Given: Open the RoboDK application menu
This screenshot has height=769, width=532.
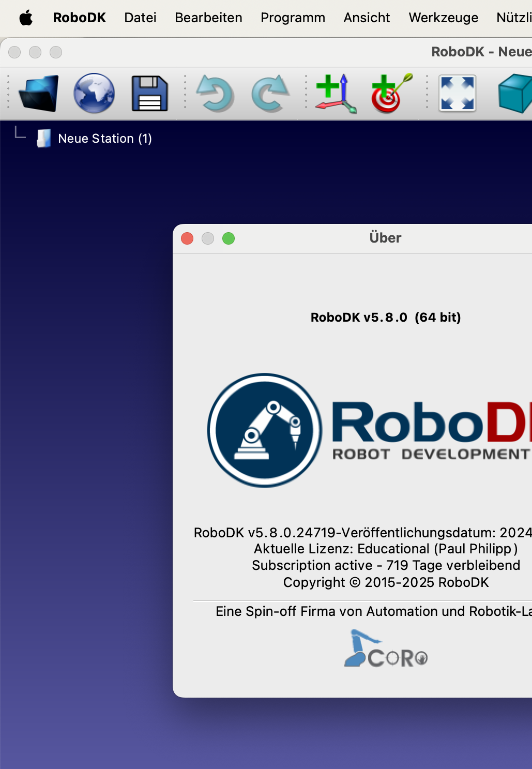Looking at the screenshot, I should coord(79,18).
